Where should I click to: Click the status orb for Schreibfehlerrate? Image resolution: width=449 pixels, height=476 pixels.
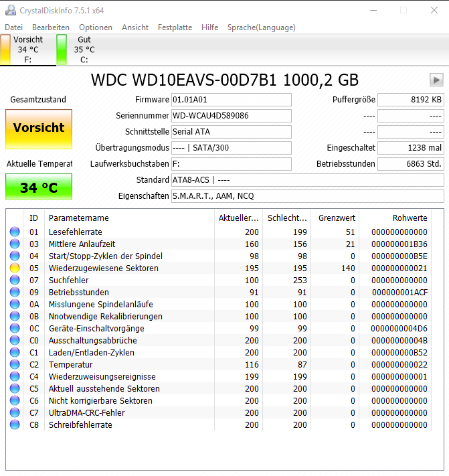(x=15, y=424)
